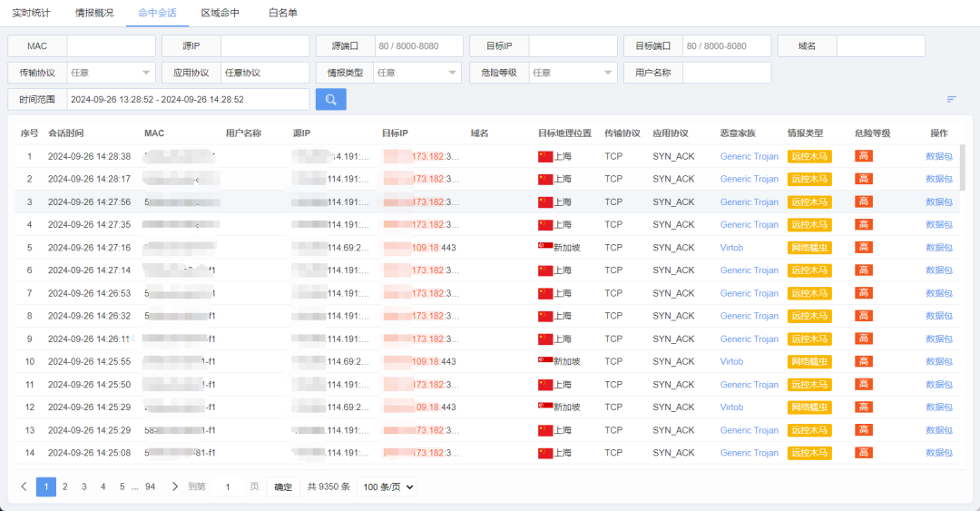Screen dimensions: 980x511
Task: Switch to the 实时统计 tab
Action: (x=31, y=14)
